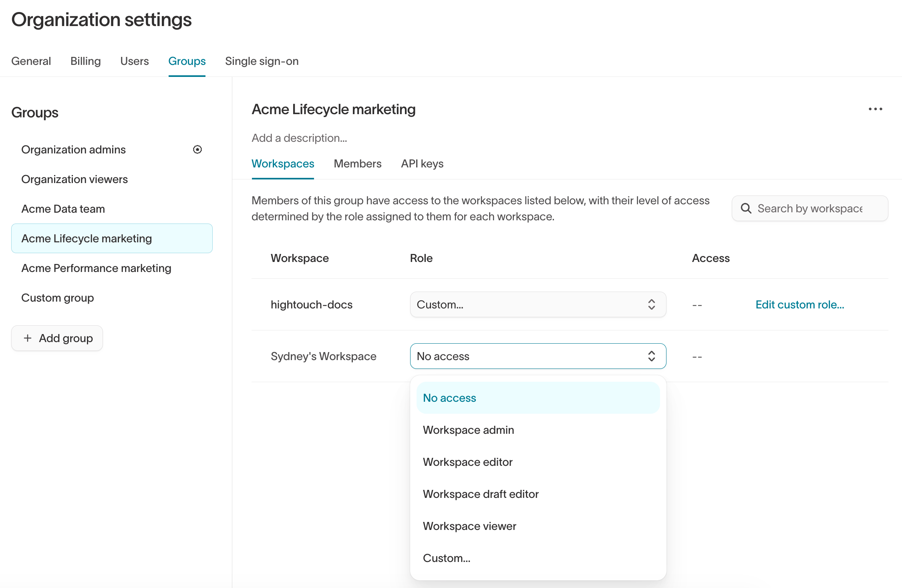The image size is (902, 588).
Task: Open the Workspaces sub-tab
Action: point(283,163)
